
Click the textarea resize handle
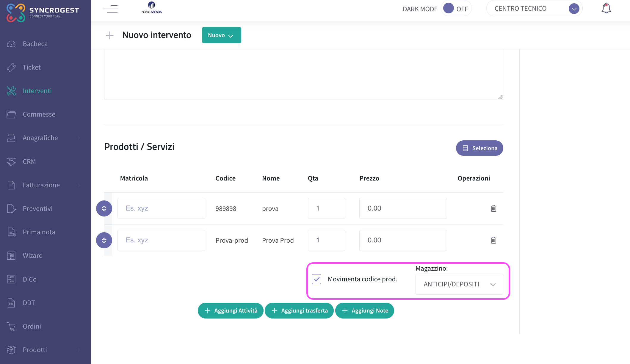tap(500, 97)
